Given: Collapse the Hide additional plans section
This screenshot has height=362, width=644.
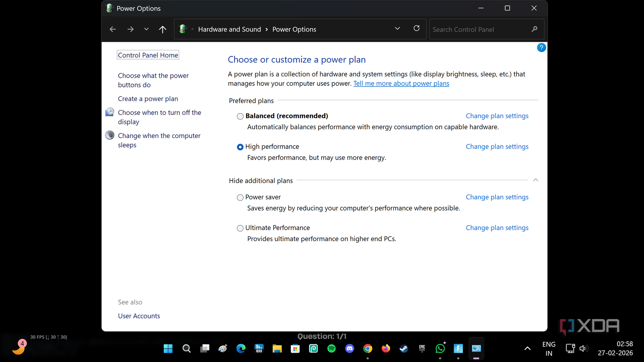Looking at the screenshot, I should [535, 180].
